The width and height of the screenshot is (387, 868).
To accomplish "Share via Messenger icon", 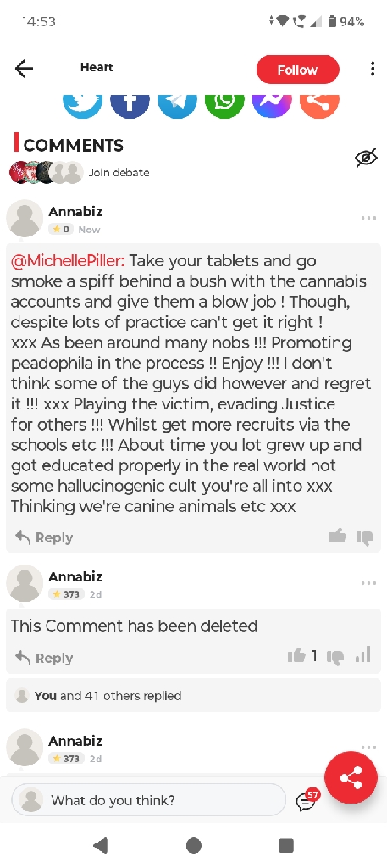I will pyautogui.click(x=272, y=104).
